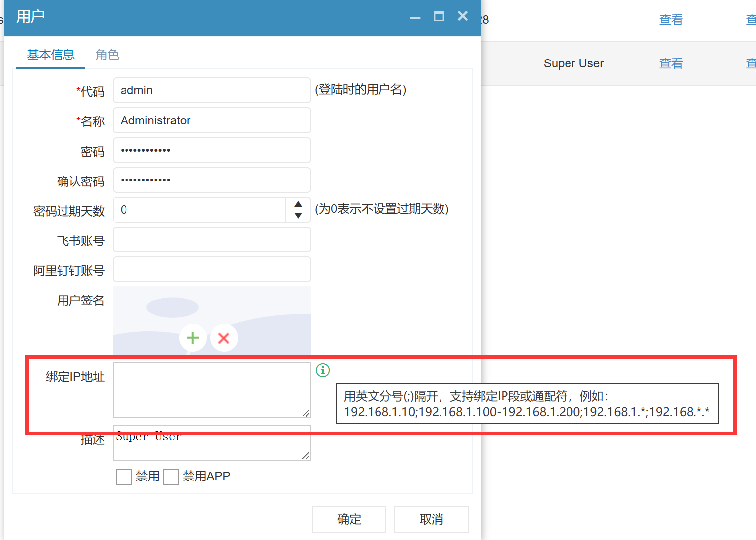This screenshot has height=540, width=756.
Task: Enable the 禁用 checkbox
Action: click(124, 477)
